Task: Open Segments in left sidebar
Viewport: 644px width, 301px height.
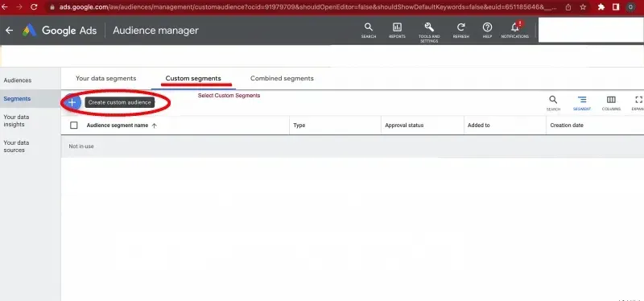Action: (x=17, y=98)
